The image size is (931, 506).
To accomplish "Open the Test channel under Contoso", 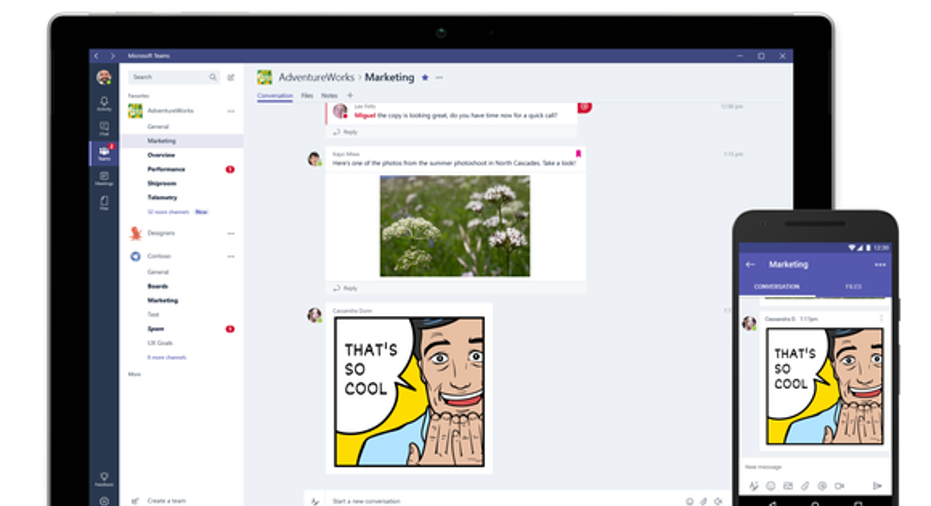I will [x=153, y=315].
